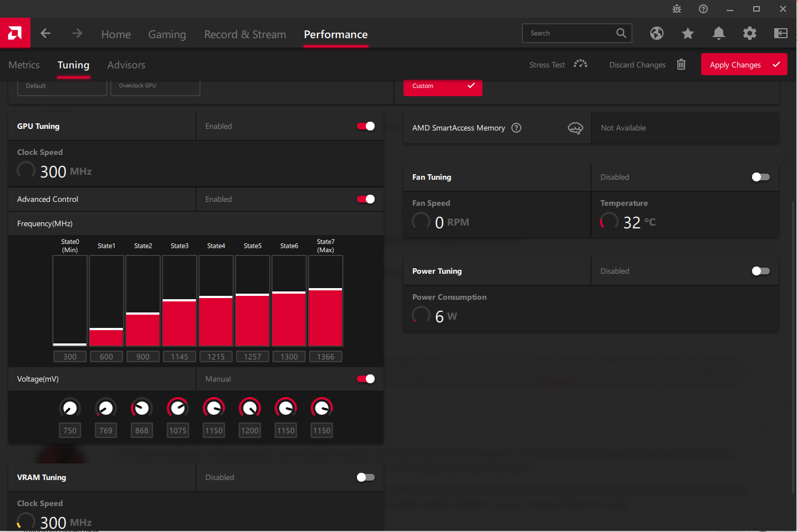The image size is (798, 532).
Task: Click the vertical scrollbar
Action: (x=794, y=346)
